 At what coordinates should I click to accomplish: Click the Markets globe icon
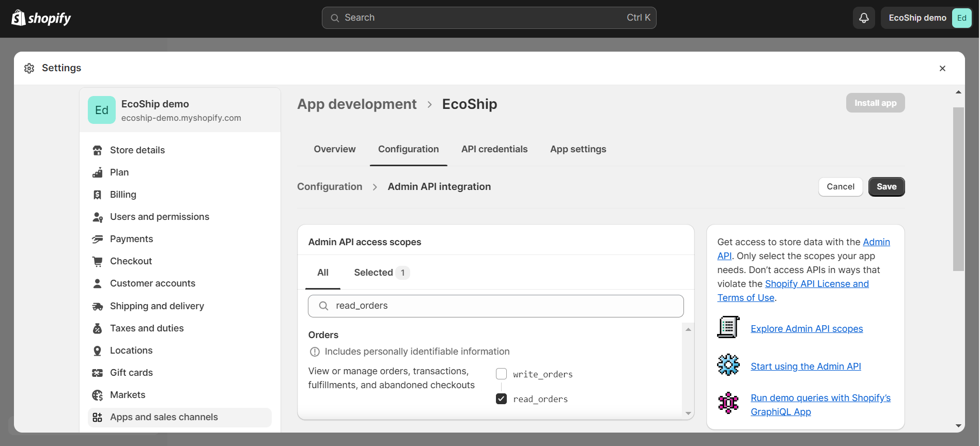tap(97, 395)
